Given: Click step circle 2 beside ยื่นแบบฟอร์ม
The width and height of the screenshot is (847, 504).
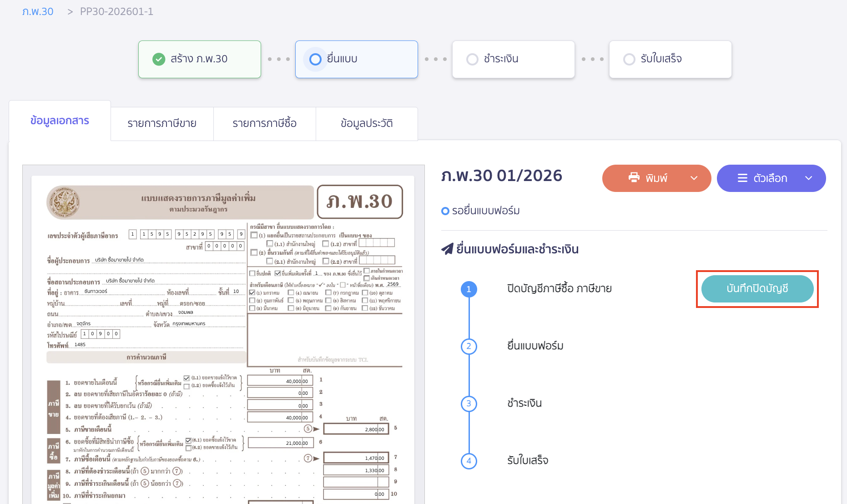Looking at the screenshot, I should coord(469,346).
